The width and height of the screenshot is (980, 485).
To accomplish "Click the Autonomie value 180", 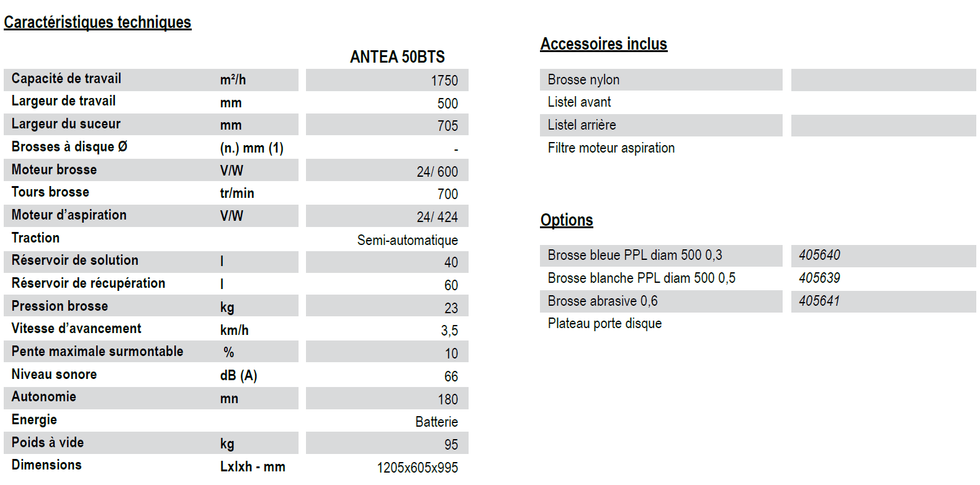I will 447,399.
